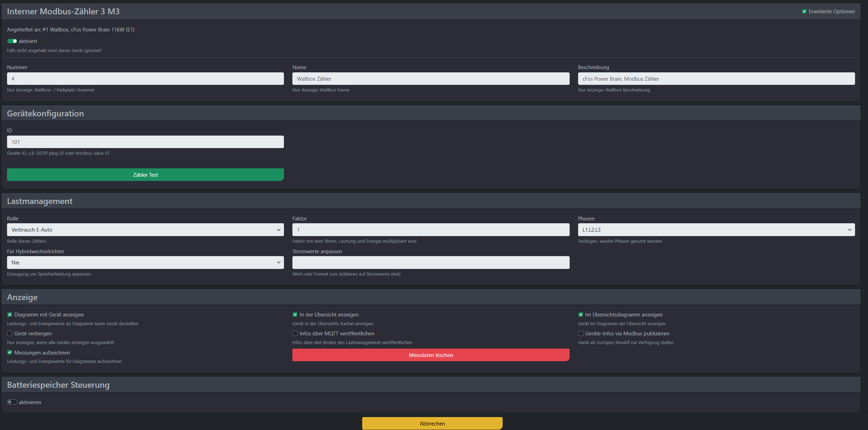Open the Rolle dropdown
The image size is (868, 430).
145,230
